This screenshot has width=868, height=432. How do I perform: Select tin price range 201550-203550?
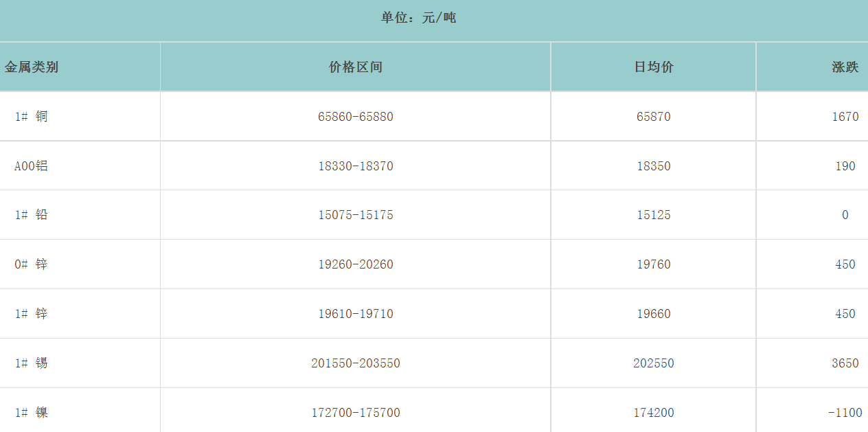pos(356,363)
